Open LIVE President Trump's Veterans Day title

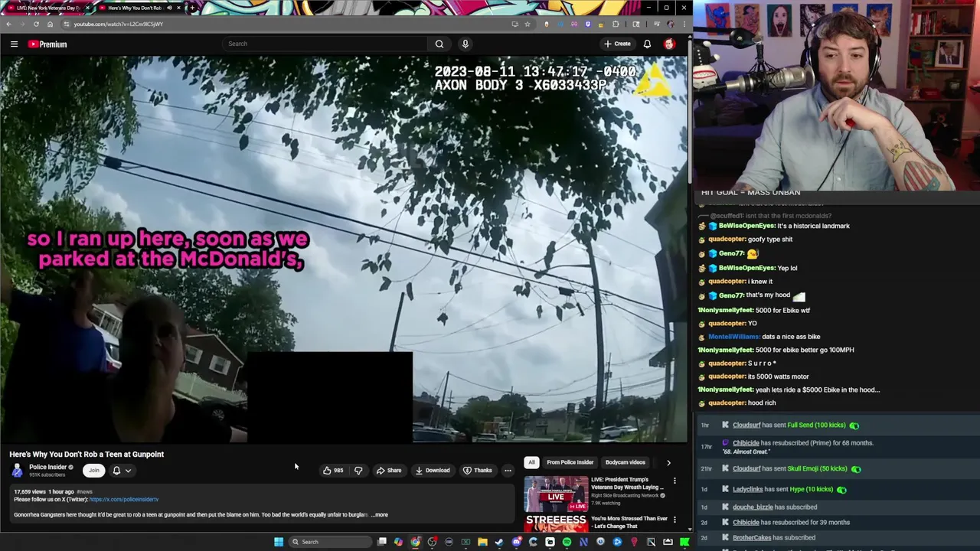(x=627, y=483)
